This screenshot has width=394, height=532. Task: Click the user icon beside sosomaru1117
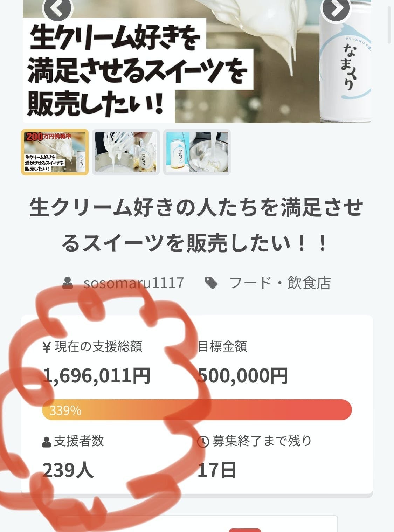point(68,283)
